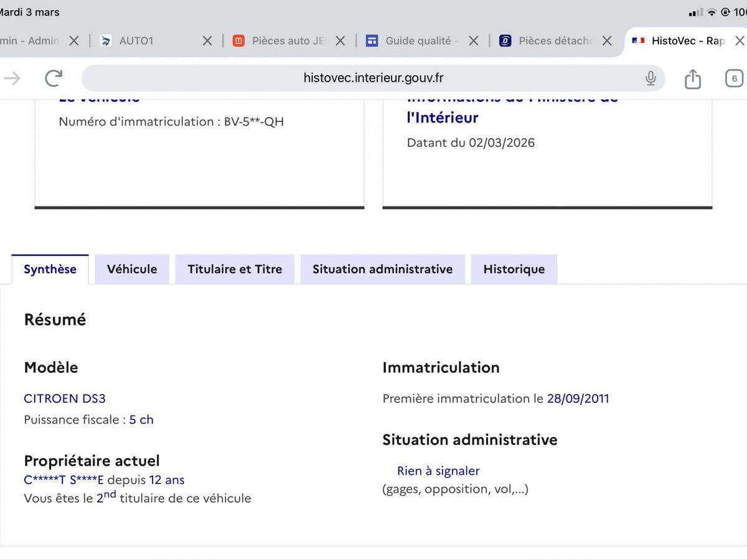Close the HistoVec tab

(x=740, y=41)
